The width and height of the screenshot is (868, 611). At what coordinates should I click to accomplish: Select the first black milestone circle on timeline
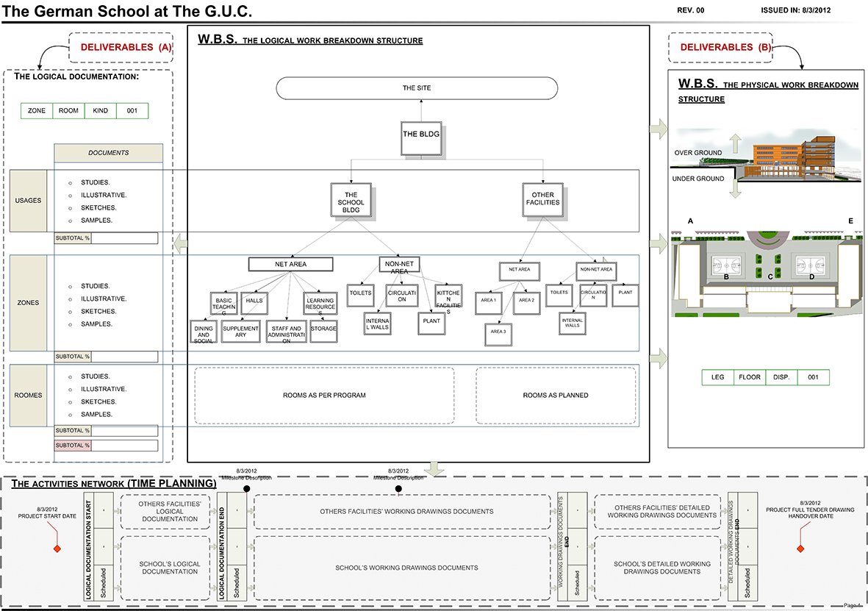(x=247, y=488)
